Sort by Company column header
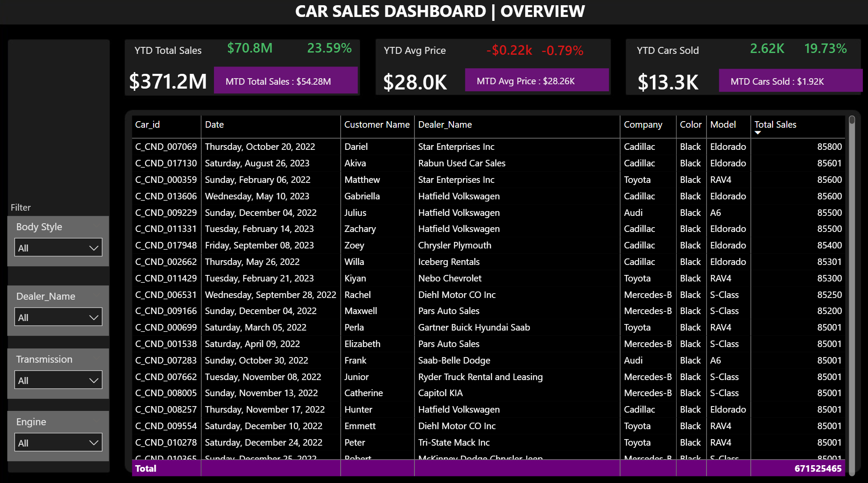Screen dimensions: 868x483 pos(643,125)
